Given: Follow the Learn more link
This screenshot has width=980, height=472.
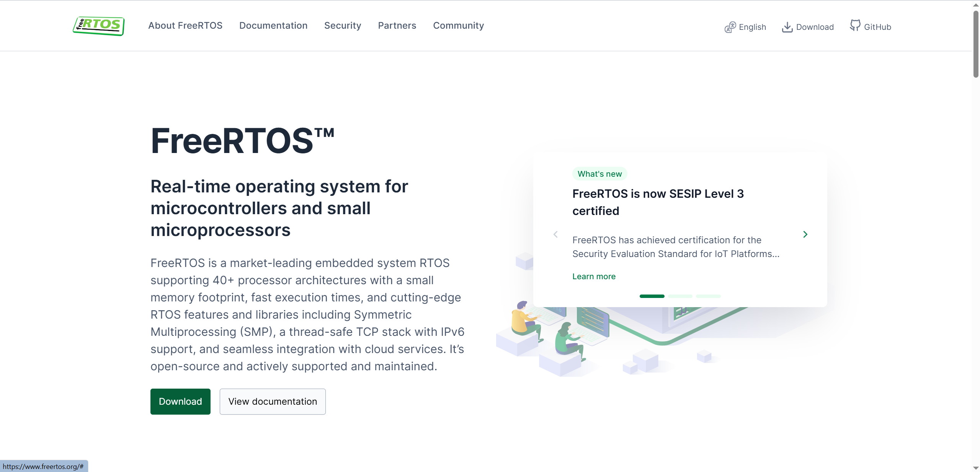Looking at the screenshot, I should click(x=594, y=277).
